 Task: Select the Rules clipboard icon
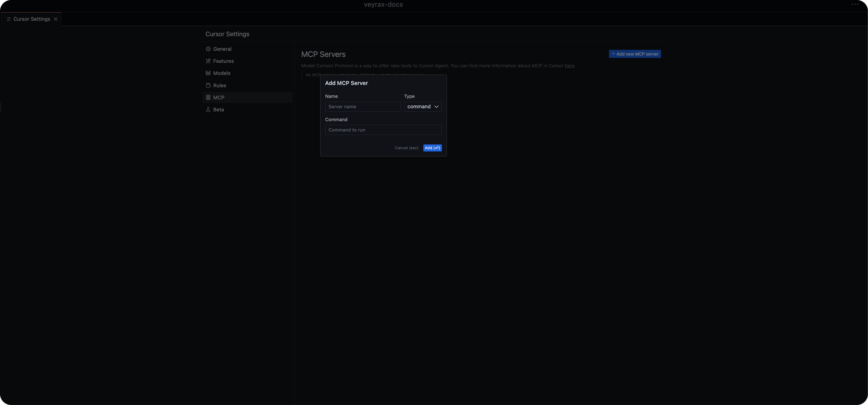point(208,85)
